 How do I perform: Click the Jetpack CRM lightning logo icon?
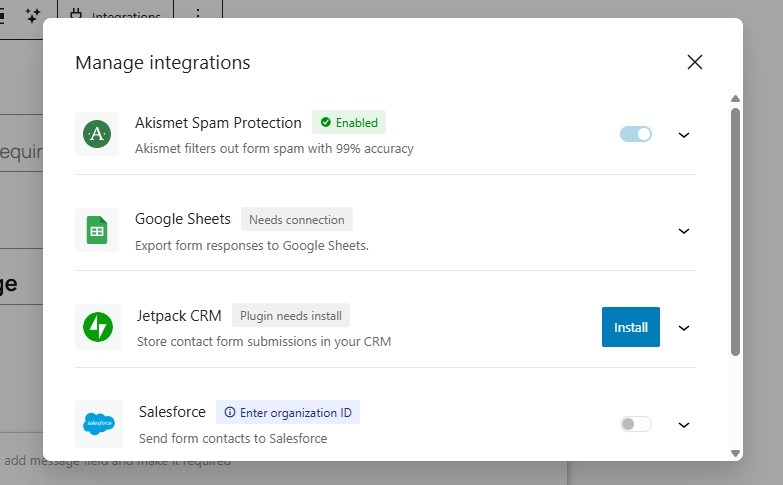98,327
